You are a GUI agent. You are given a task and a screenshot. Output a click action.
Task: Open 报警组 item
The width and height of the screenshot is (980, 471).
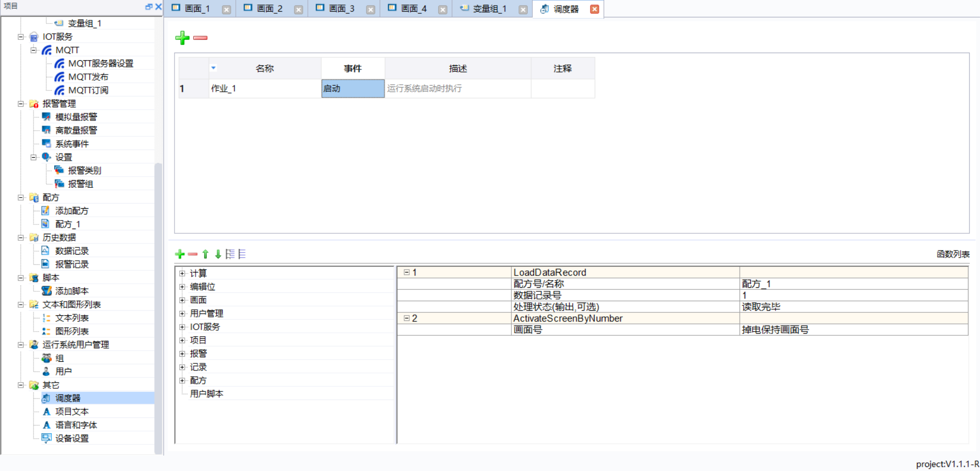tap(80, 184)
